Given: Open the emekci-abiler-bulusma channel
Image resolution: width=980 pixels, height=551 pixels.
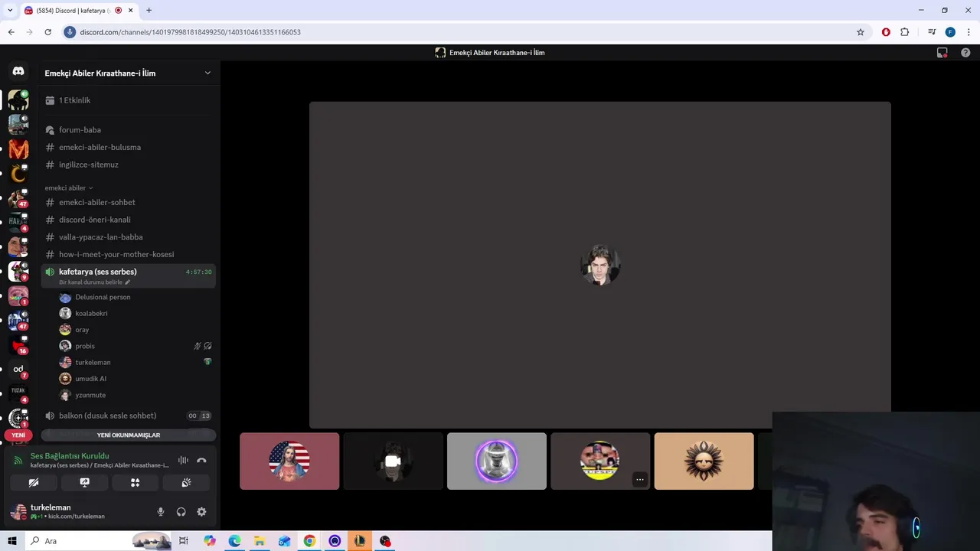Looking at the screenshot, I should coord(128,147).
